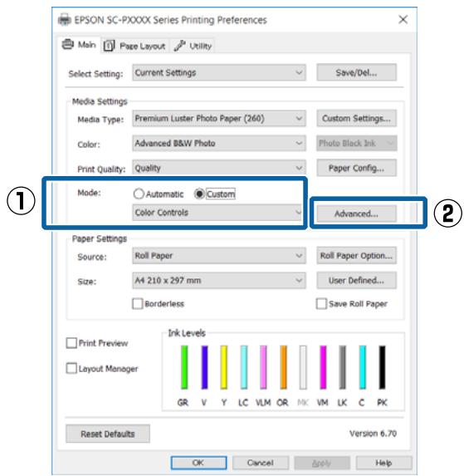Expand the Print Quality dropdown
The width and height of the screenshot is (464, 476).
(219, 168)
